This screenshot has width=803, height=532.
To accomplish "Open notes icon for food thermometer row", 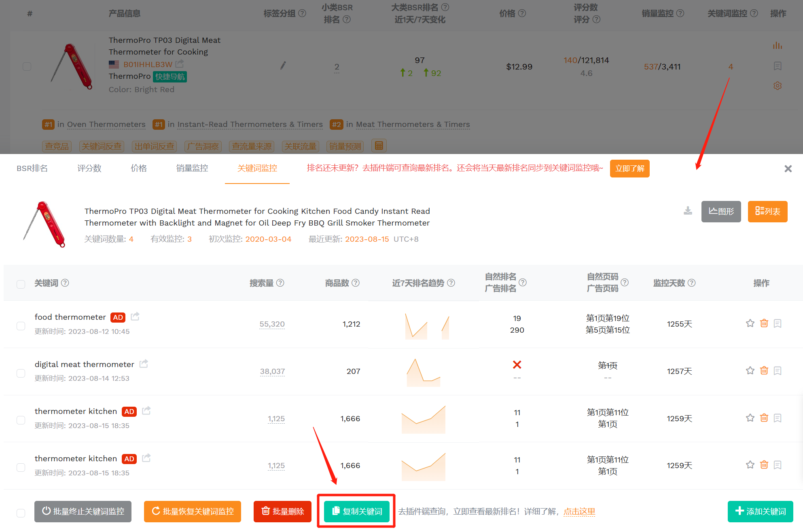I will pyautogui.click(x=777, y=323).
